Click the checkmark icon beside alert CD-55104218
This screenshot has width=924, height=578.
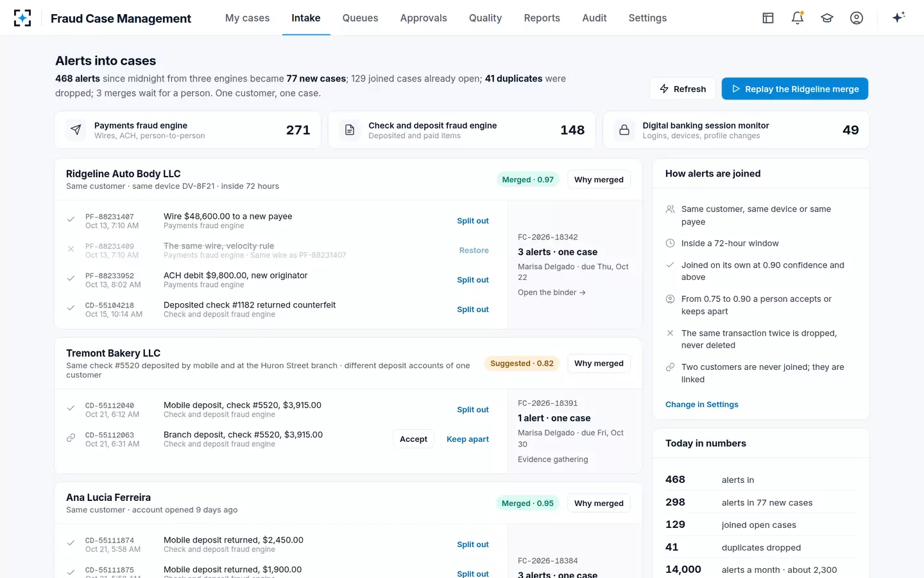coord(71,309)
